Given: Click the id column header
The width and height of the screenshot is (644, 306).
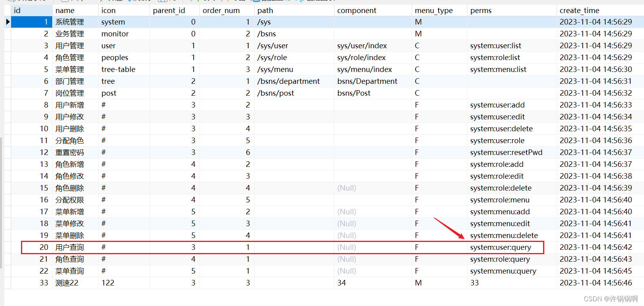Looking at the screenshot, I should 31,10.
